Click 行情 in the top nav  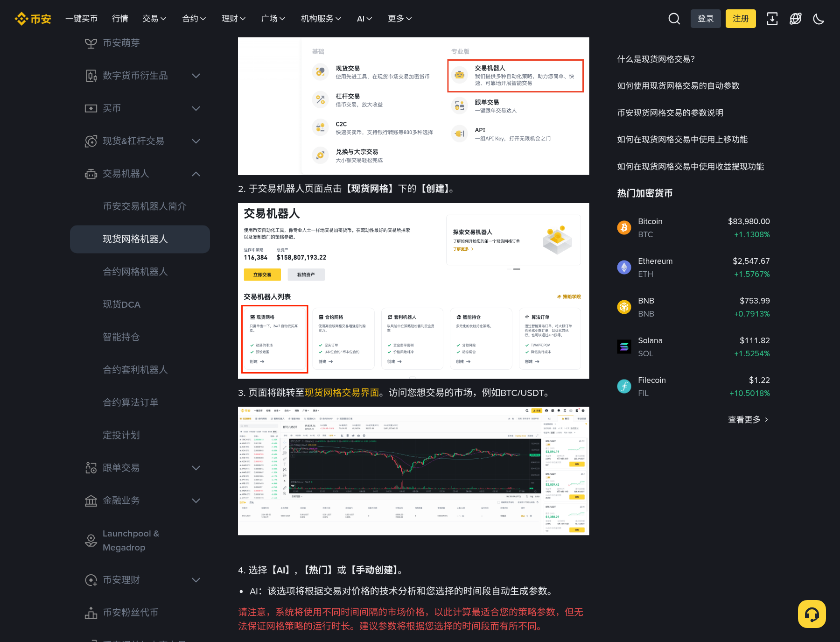tap(120, 19)
